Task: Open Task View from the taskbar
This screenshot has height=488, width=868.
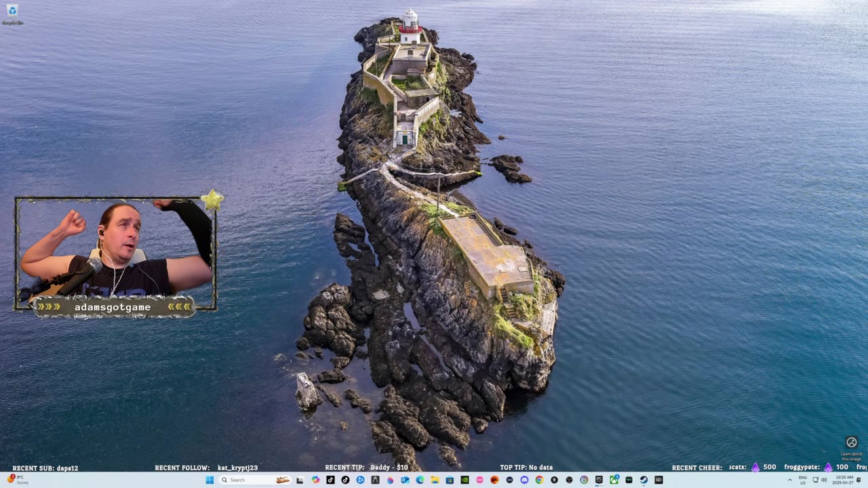Action: click(x=300, y=480)
